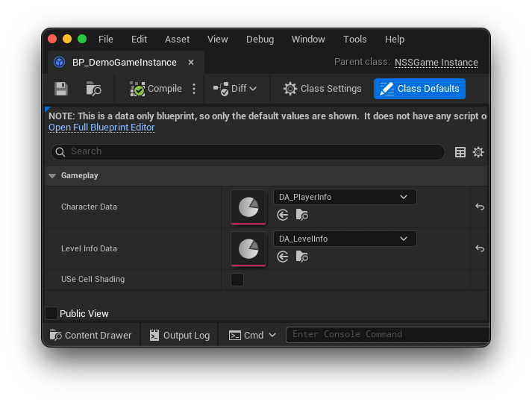Check the Public View checkbox
532x402 pixels.
click(51, 313)
